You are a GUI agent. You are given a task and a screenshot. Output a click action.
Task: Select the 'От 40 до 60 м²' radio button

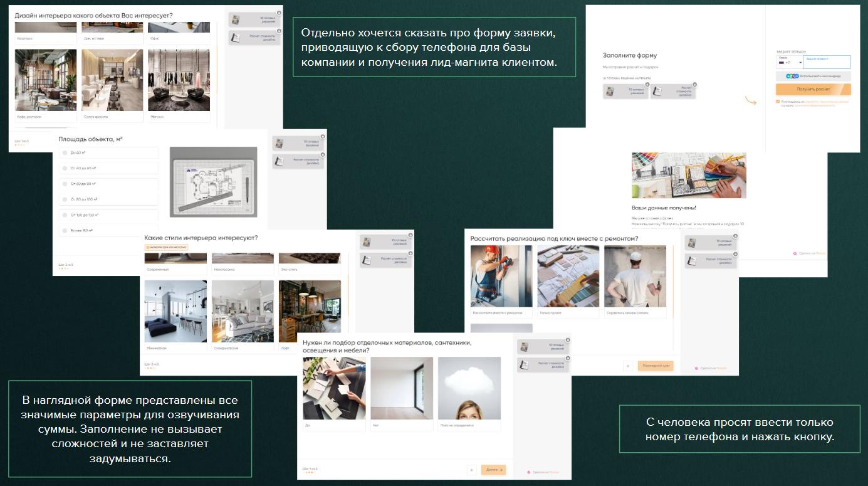[64, 168]
